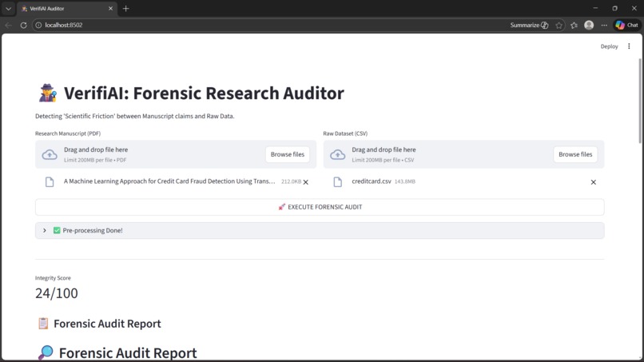Click EXECUTE FORENSIC AUDIT button
This screenshot has height=362, width=644.
[320, 207]
